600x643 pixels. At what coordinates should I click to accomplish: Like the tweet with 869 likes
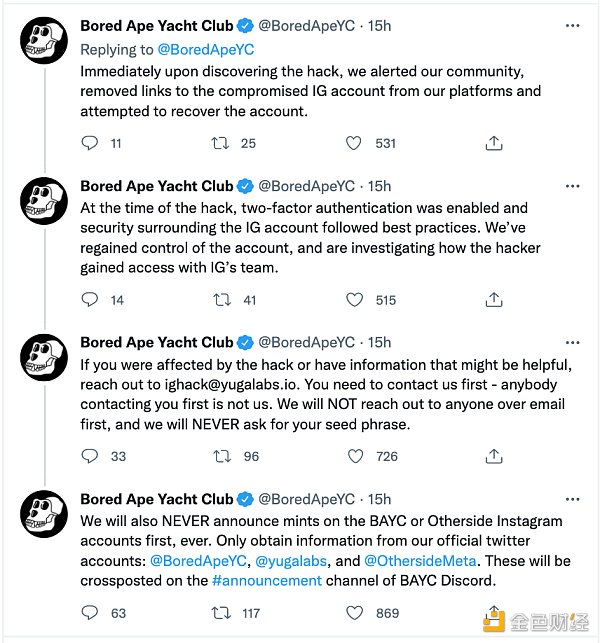coord(353,612)
